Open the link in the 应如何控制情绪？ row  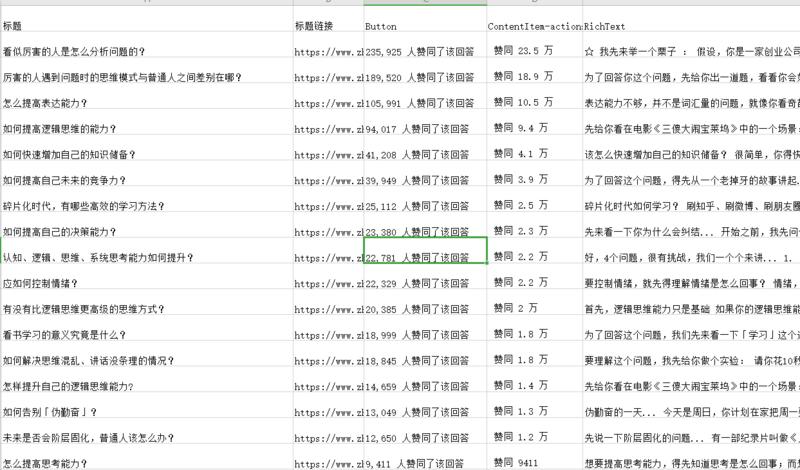coord(327,283)
